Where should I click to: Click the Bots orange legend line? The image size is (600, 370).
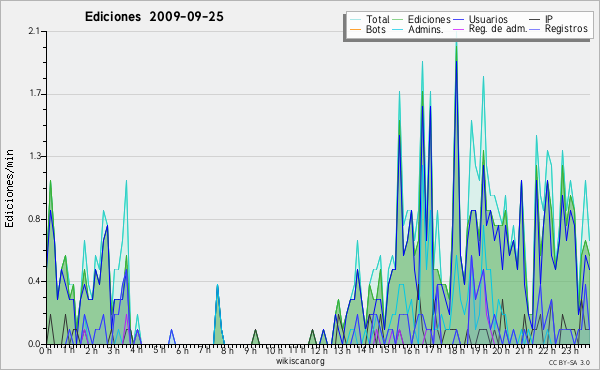[355, 29]
